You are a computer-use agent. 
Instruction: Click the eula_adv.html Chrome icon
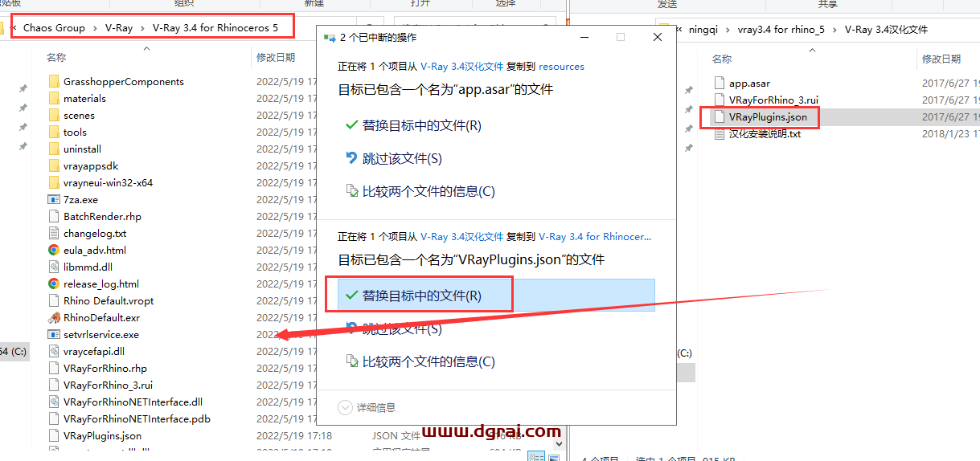pos(54,251)
